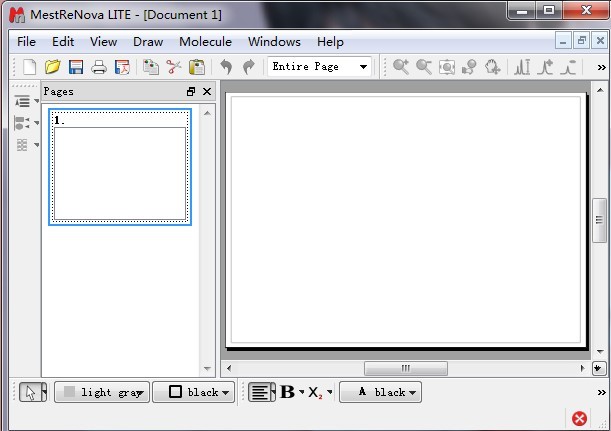The width and height of the screenshot is (611, 431).
Task: Select page 1 thumbnail in Pages panel
Action: coord(120,167)
